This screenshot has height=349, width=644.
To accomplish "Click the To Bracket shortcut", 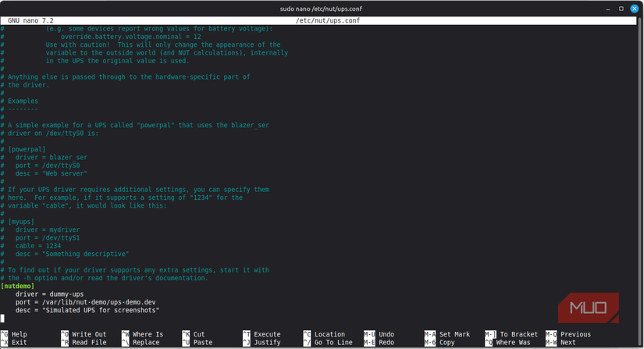I will tap(511, 334).
